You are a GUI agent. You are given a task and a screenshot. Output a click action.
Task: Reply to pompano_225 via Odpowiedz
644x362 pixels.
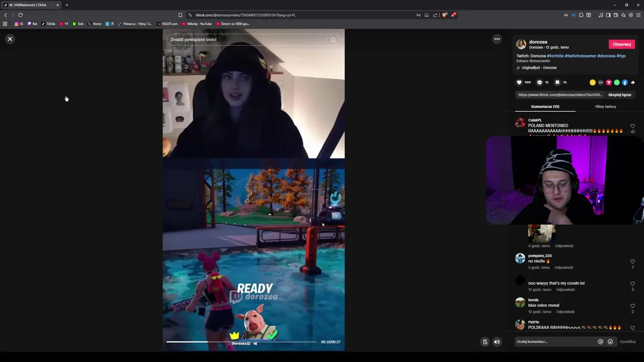click(x=564, y=267)
